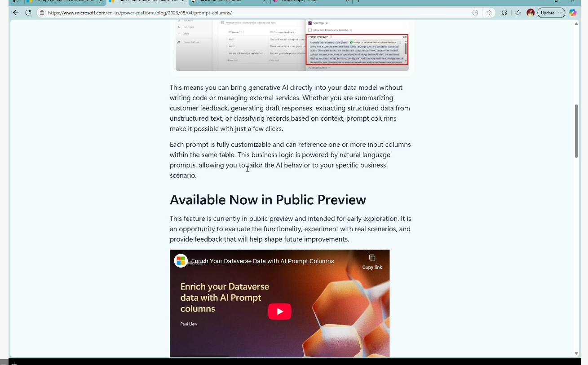Click the page scrollbar down arrow
This screenshot has width=588, height=365.
pos(576,353)
